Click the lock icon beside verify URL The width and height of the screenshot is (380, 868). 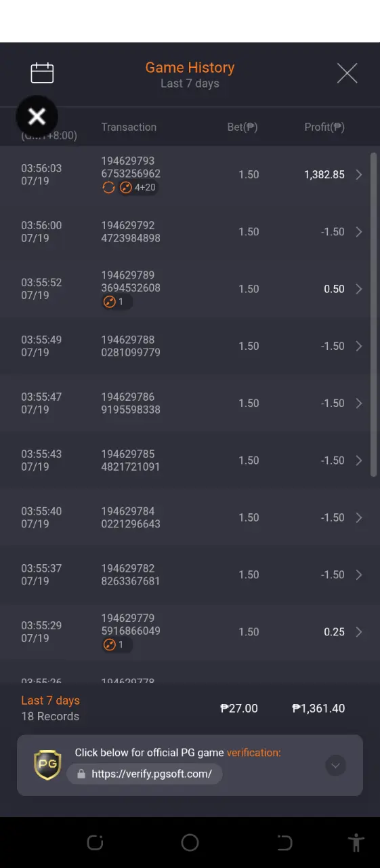(x=81, y=774)
